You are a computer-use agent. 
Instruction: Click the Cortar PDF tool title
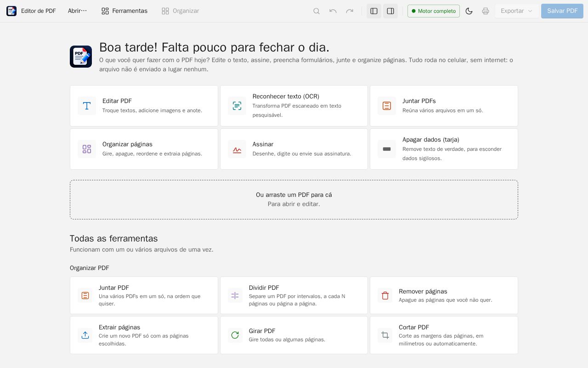(x=414, y=328)
